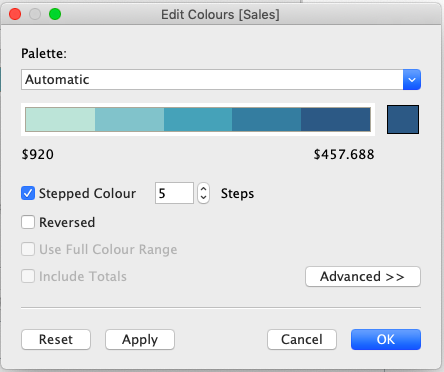The height and width of the screenshot is (372, 444).
Task: Click the $920 minimum value label
Action: tap(38, 154)
